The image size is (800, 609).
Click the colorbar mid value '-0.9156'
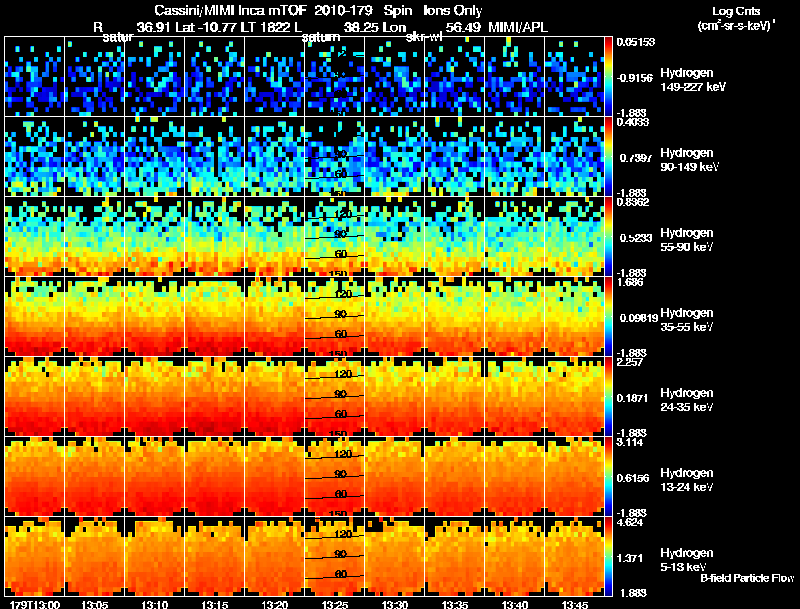pos(634,78)
